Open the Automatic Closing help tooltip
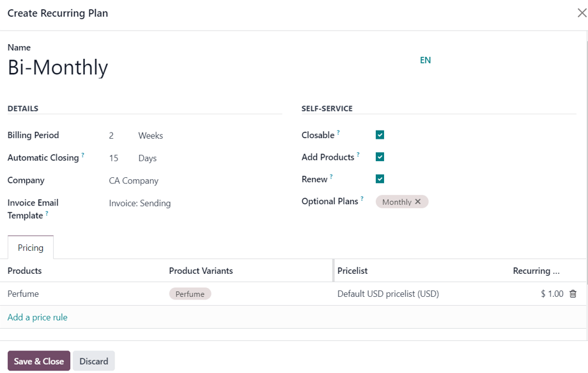 pos(84,154)
